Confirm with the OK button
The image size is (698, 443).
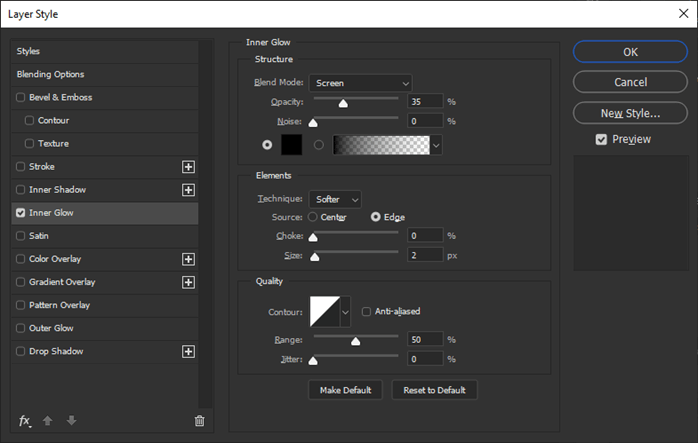coord(630,52)
